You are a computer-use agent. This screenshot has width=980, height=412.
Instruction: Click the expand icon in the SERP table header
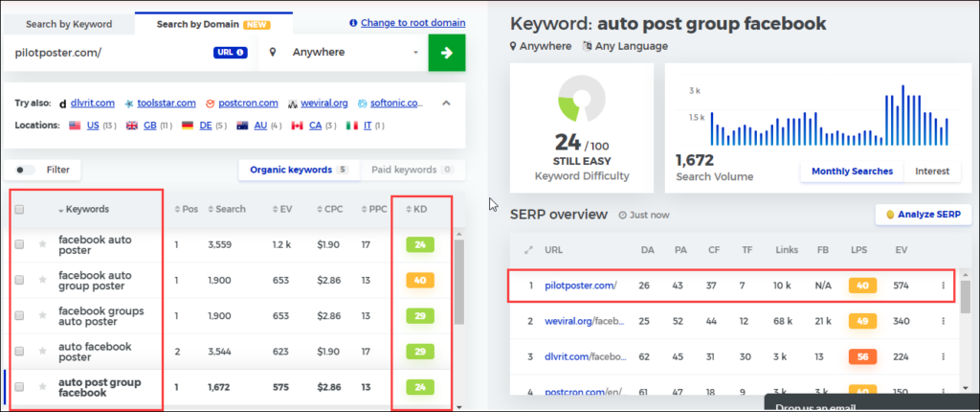[528, 250]
